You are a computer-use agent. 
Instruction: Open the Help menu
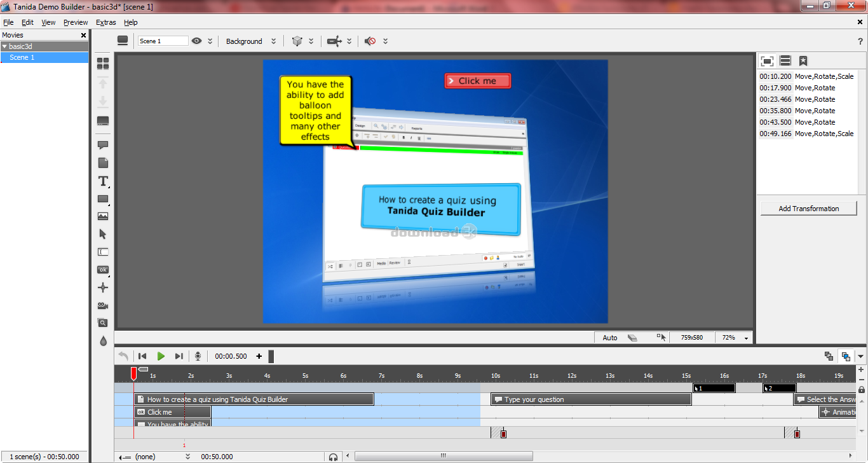point(131,22)
